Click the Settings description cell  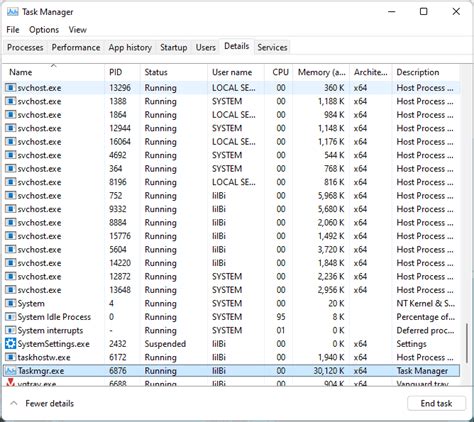(411, 344)
